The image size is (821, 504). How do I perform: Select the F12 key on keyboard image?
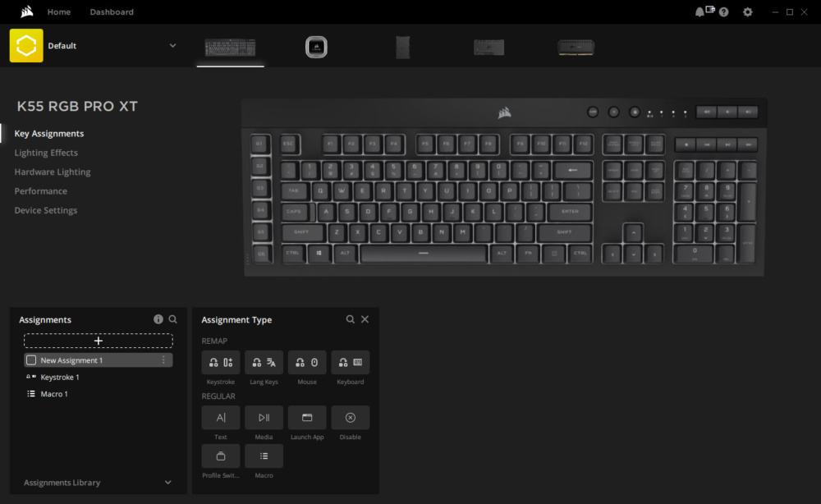click(583, 144)
